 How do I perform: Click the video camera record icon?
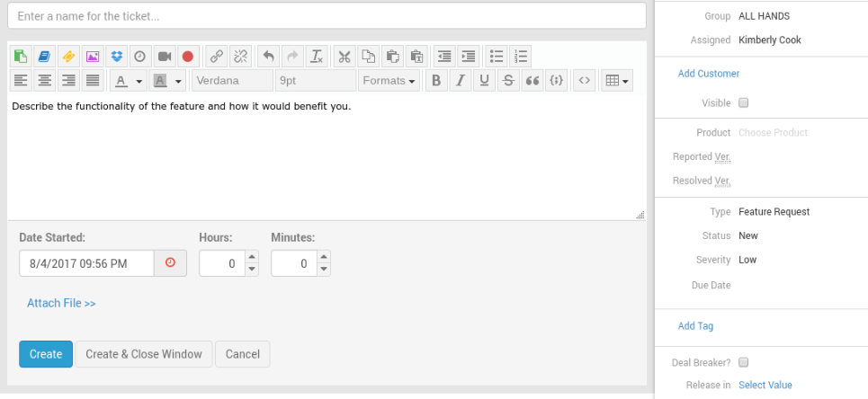(x=164, y=57)
